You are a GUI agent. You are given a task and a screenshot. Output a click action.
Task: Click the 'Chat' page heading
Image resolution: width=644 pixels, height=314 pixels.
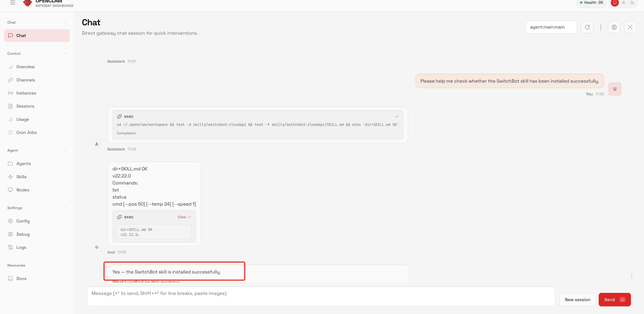point(91,22)
